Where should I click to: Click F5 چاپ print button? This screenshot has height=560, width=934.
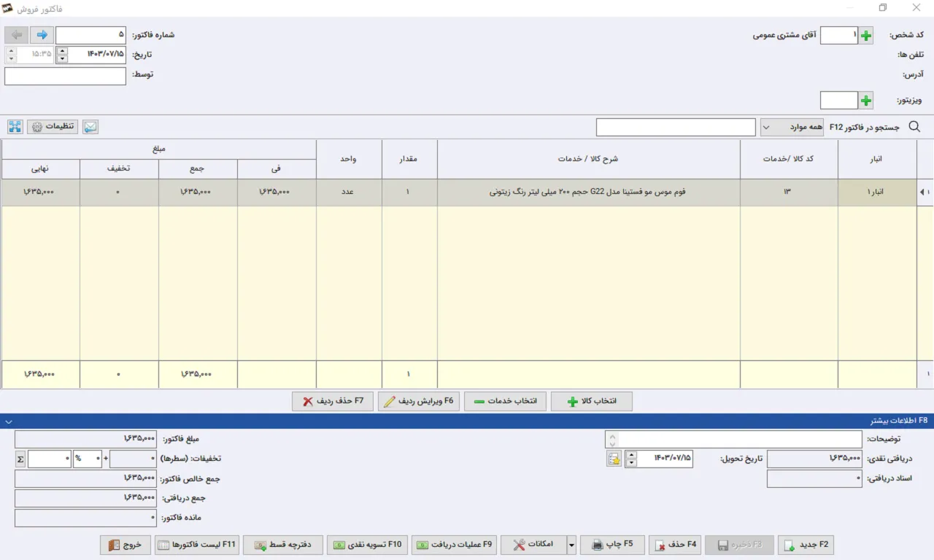(x=611, y=545)
